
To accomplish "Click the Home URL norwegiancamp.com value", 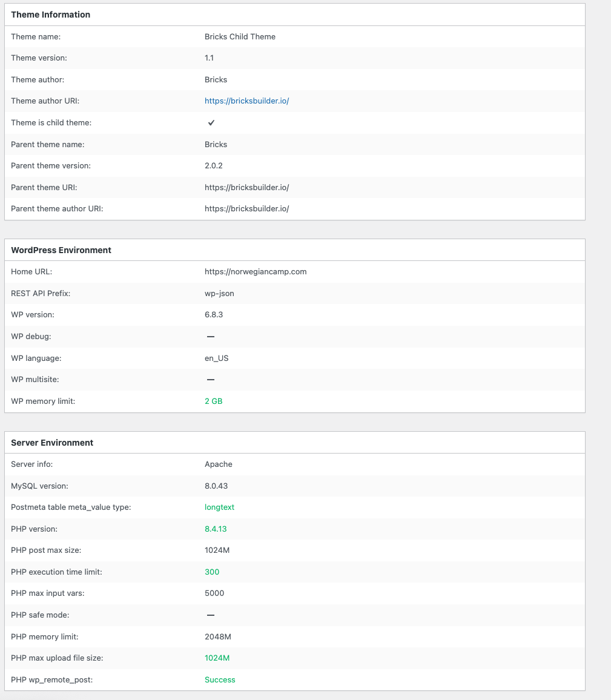I will [x=256, y=272].
